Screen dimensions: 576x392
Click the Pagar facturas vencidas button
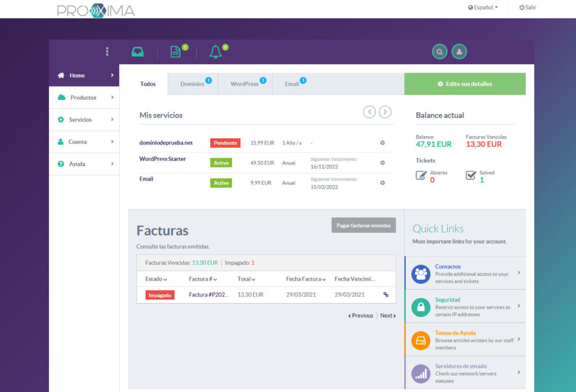(x=363, y=225)
